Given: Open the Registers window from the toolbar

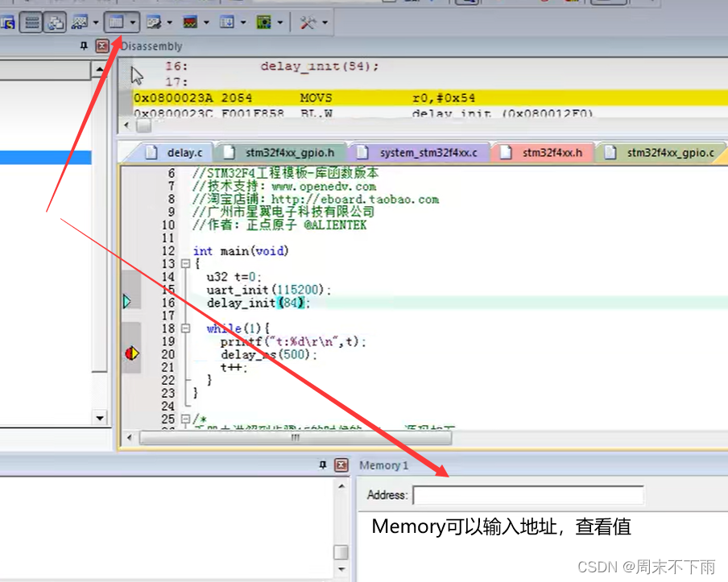Looking at the screenshot, I should [x=31, y=23].
